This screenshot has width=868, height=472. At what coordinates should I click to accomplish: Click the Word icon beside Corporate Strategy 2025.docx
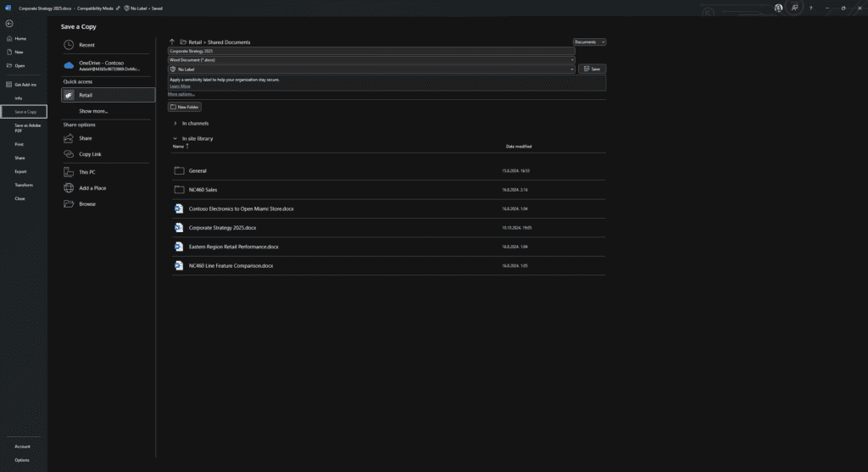[x=179, y=227]
